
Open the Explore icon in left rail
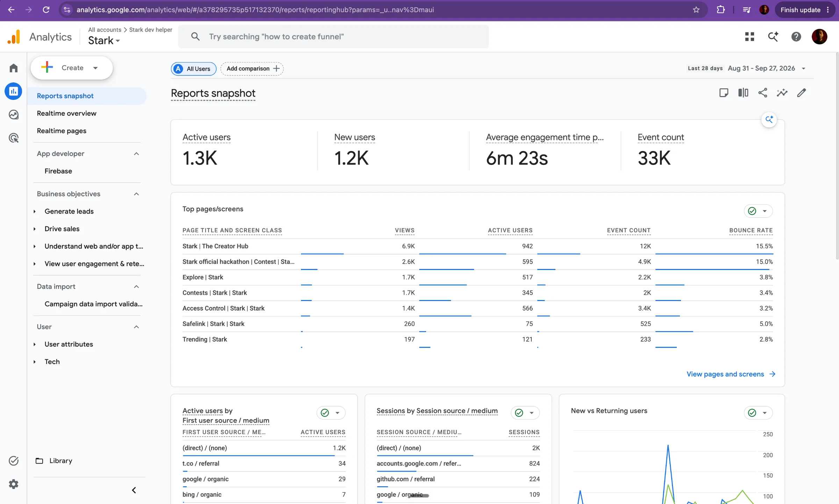coord(14,115)
